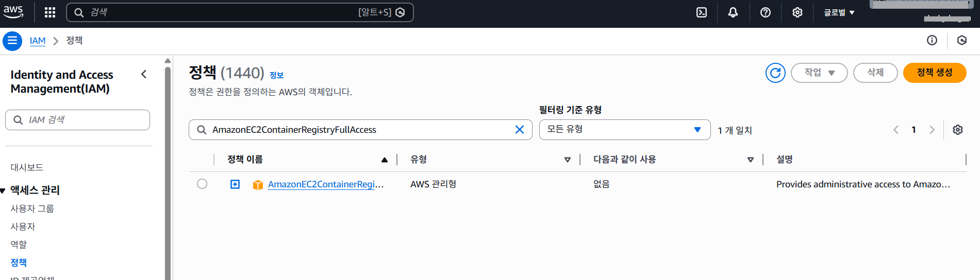Viewport: 980px width, 280px height.
Task: Toggle the hamburger side navigation button
Action: [x=12, y=41]
